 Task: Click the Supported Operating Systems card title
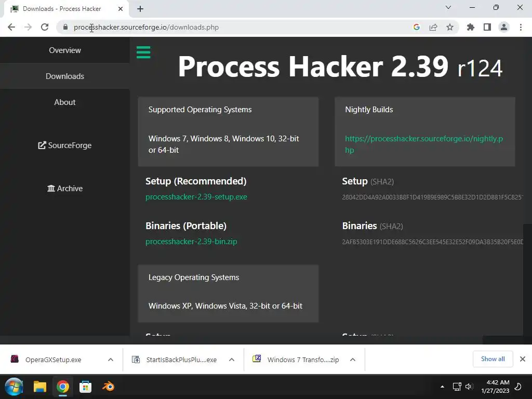click(200, 110)
